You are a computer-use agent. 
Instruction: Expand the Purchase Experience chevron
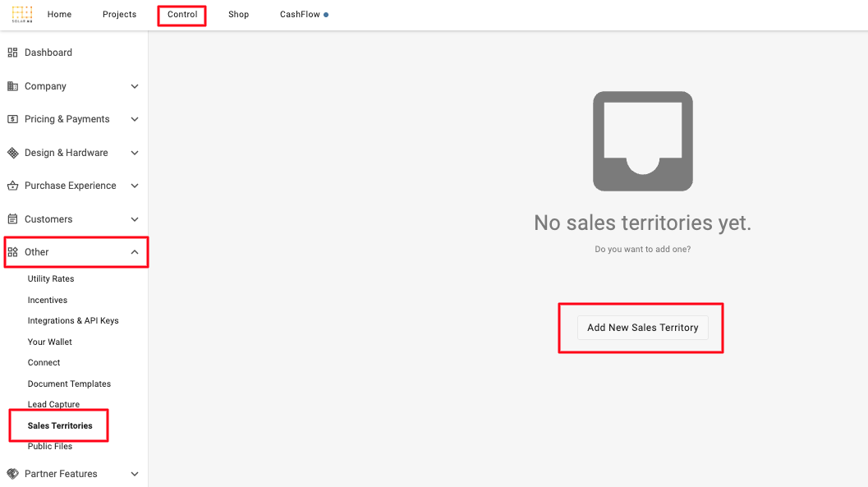(135, 186)
